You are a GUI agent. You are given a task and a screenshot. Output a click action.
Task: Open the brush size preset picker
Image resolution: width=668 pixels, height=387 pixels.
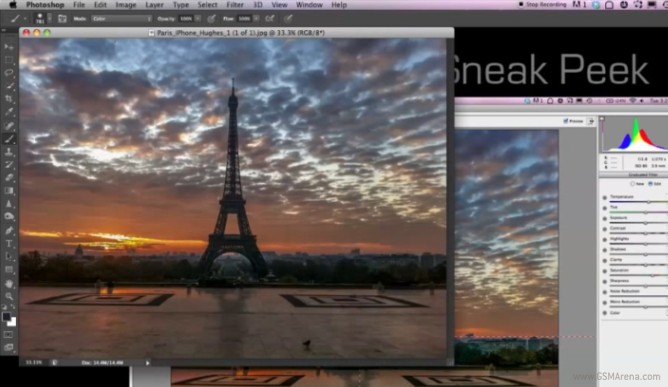coord(40,19)
